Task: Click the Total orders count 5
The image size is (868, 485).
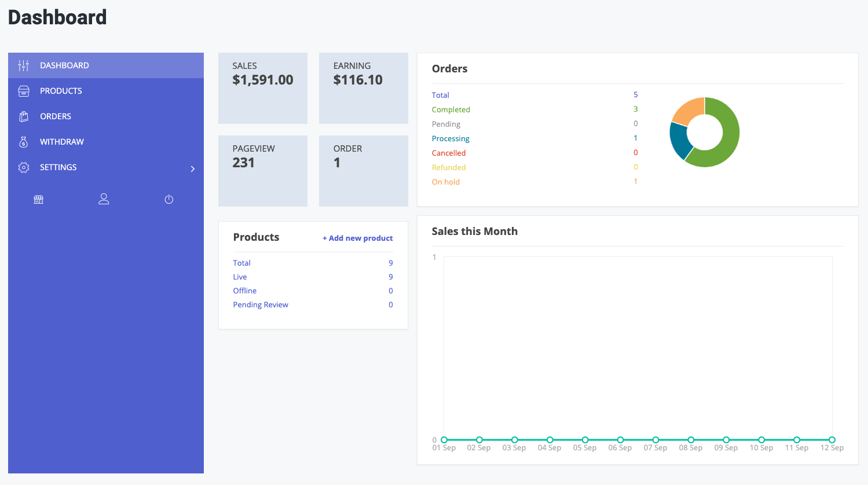Action: 635,94
